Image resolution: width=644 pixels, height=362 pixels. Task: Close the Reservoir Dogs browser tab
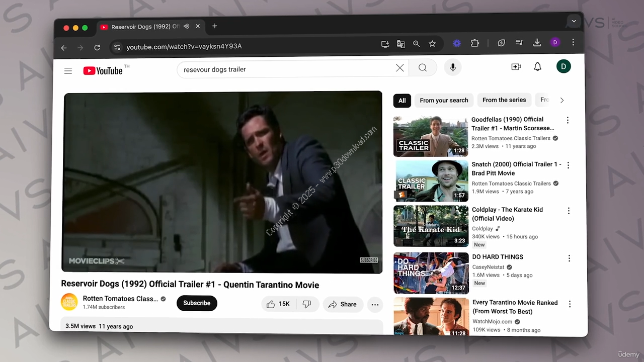coord(198,26)
